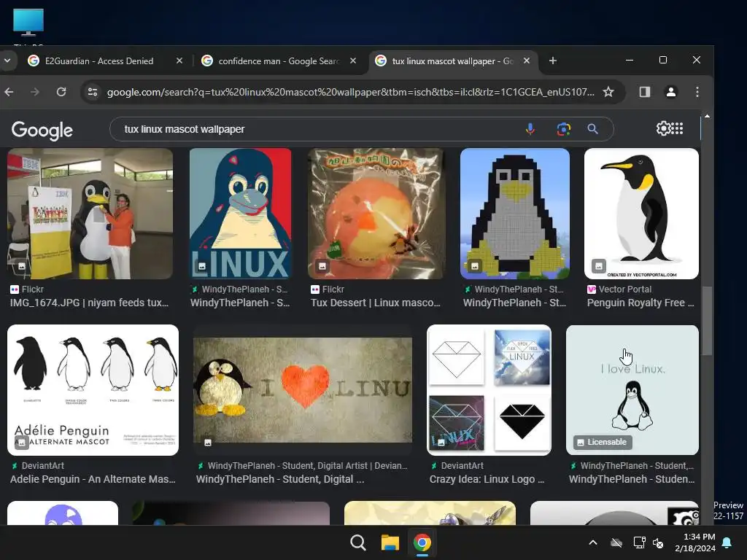Image resolution: width=747 pixels, height=560 pixels.
Task: Open the Tux Dessert image
Action: [376, 214]
